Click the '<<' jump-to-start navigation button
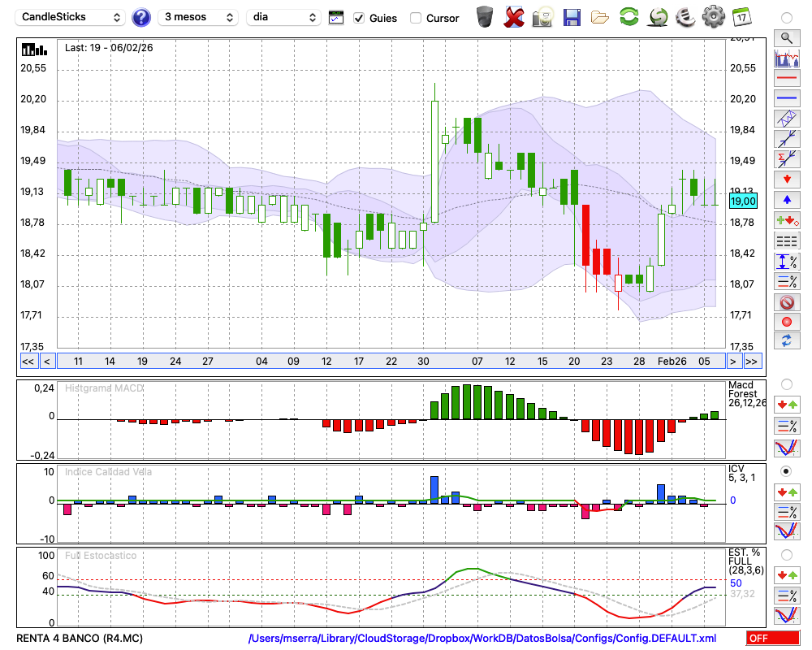812x650 pixels. [x=28, y=362]
